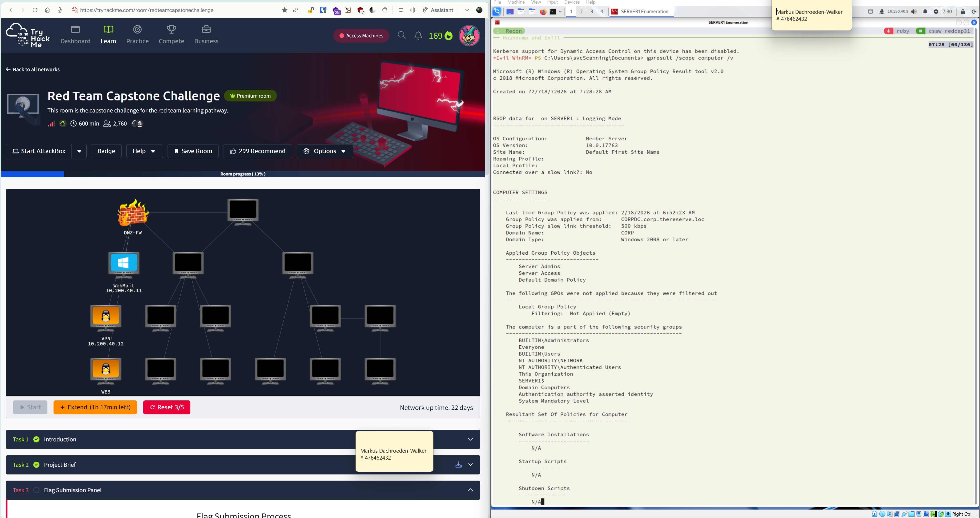
Task: Open the user profile avatar
Action: coord(469,35)
